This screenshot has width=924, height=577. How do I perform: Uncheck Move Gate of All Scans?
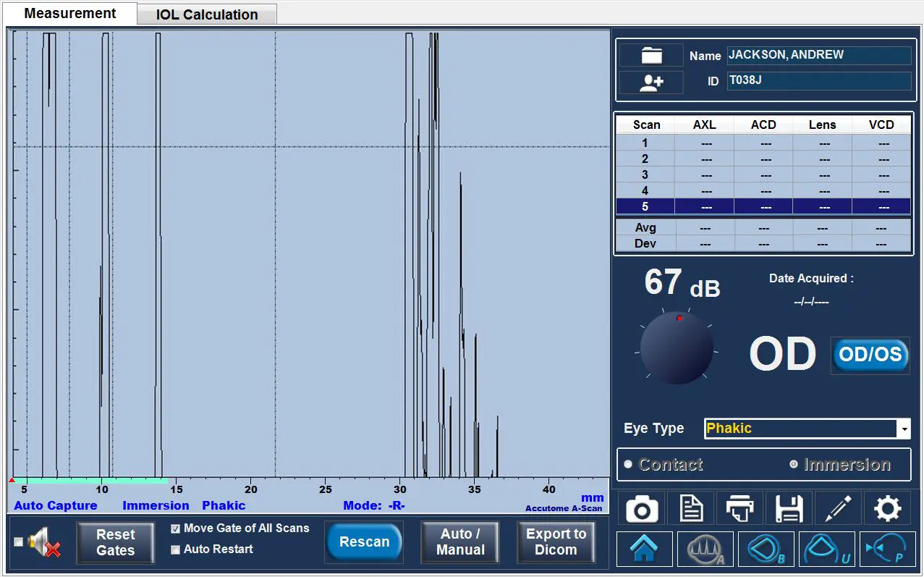[175, 529]
